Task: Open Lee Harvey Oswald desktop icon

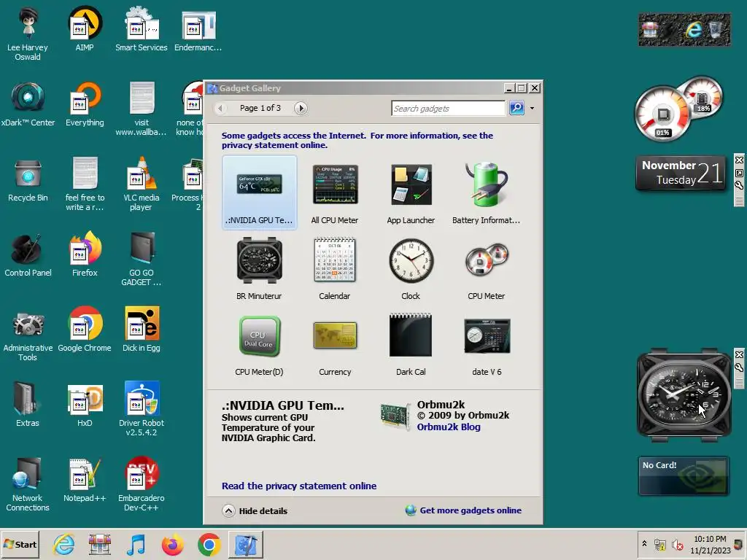Action: point(28,34)
